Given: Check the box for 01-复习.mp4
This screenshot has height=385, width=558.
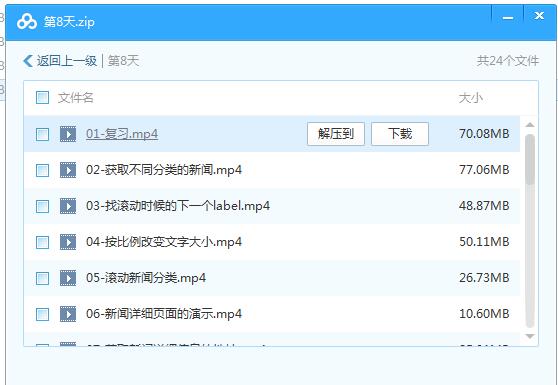Looking at the screenshot, I should [42, 135].
